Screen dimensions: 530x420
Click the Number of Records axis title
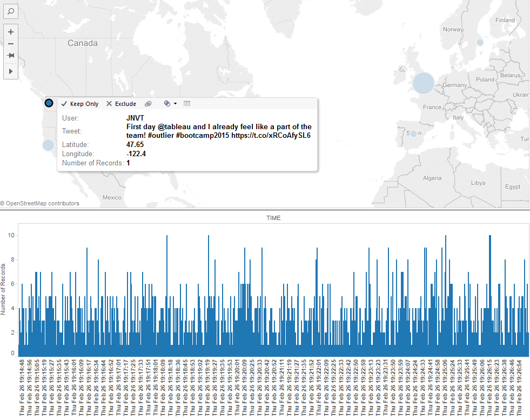click(4, 289)
